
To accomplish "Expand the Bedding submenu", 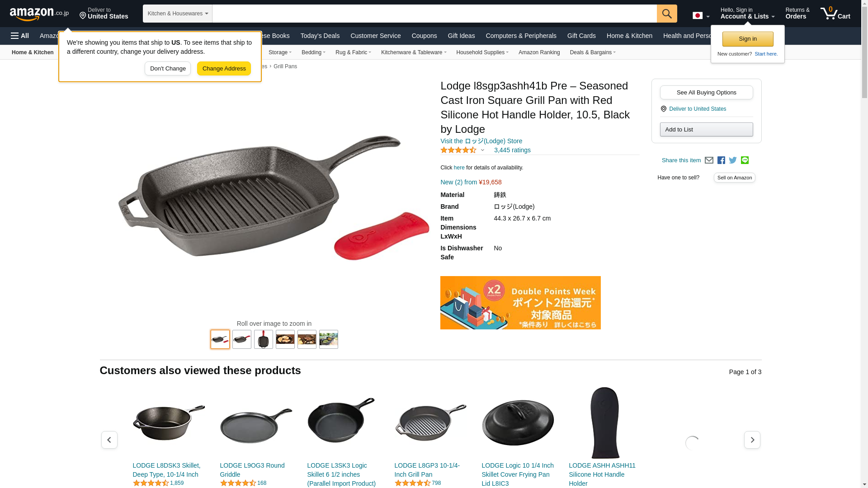I will (x=313, y=52).
